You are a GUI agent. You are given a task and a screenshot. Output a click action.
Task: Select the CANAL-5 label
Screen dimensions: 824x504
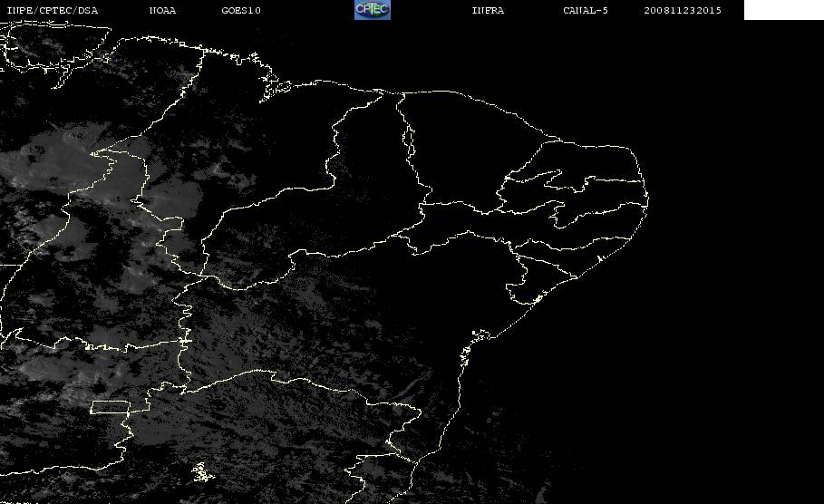click(586, 10)
